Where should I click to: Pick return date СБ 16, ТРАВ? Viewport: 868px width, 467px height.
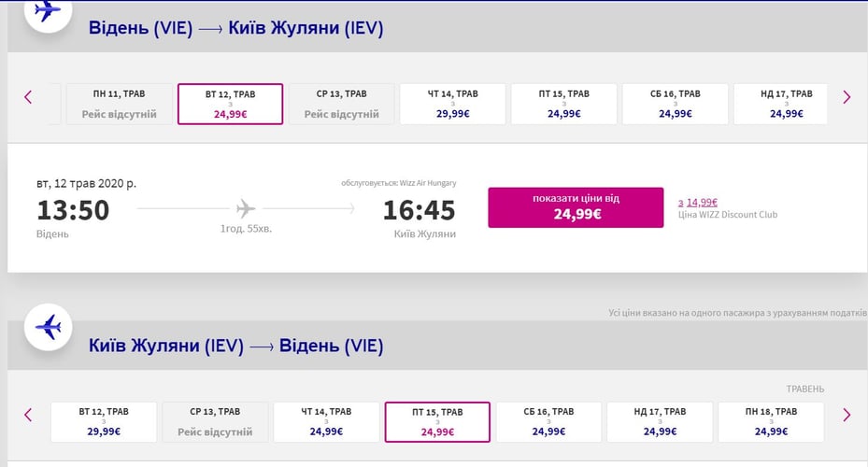click(x=548, y=422)
